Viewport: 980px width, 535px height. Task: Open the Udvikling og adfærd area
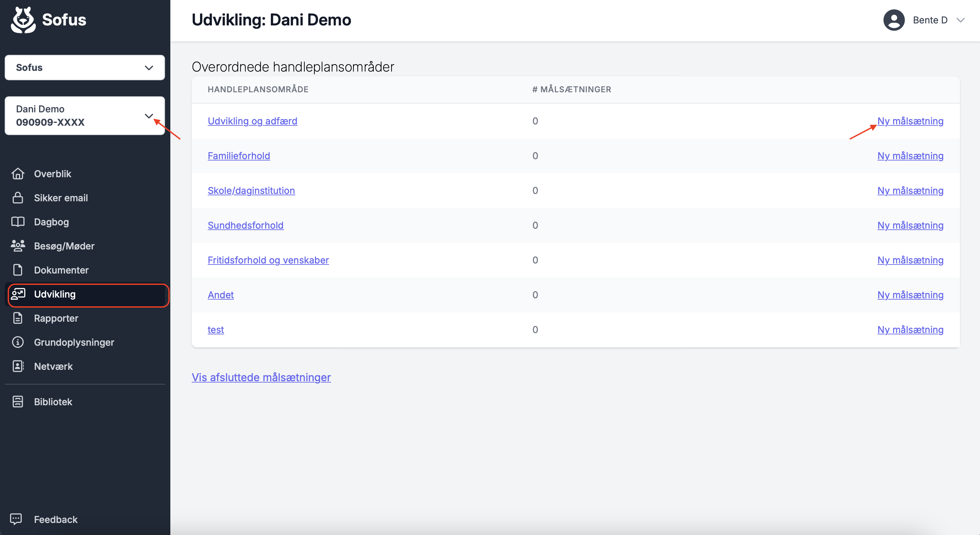pyautogui.click(x=252, y=121)
